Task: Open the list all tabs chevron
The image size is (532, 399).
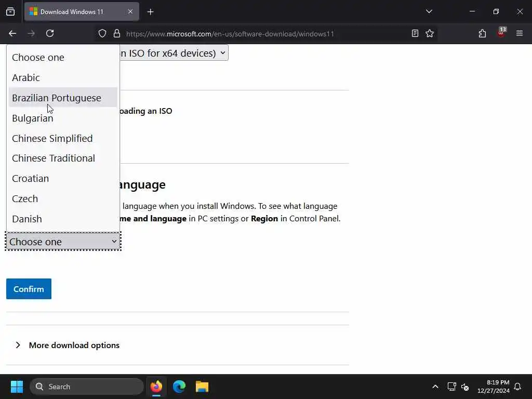Action: 429,11
